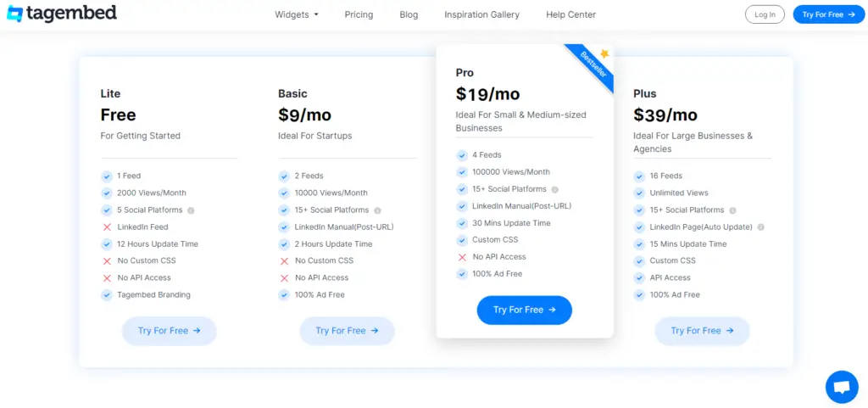Start Lite plan with Try For Free
The height and width of the screenshot is (408, 868).
[170, 331]
